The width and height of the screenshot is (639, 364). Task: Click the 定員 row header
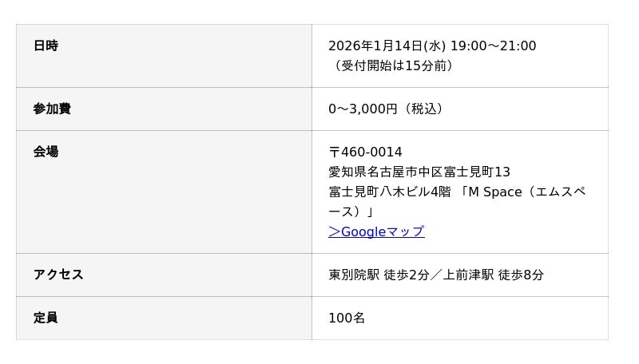[x=46, y=318]
